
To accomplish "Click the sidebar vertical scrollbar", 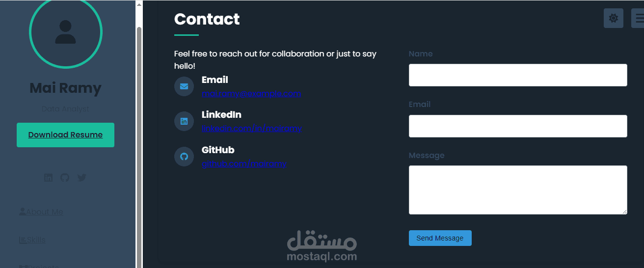I will coord(139,147).
